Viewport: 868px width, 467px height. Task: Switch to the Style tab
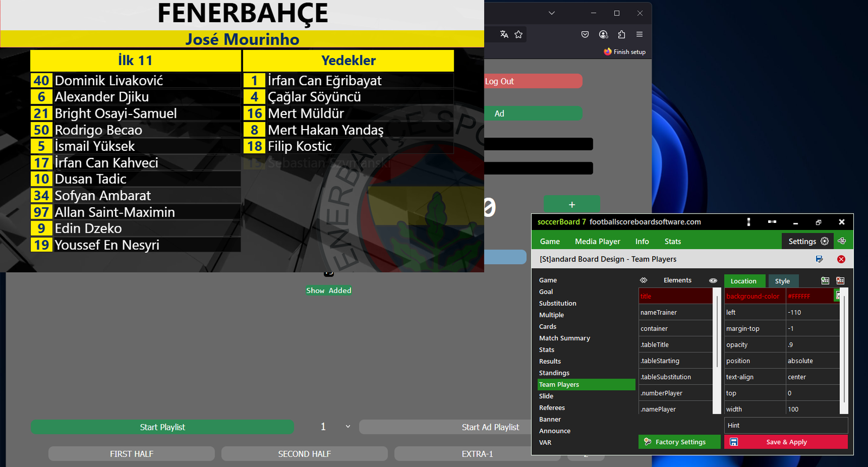click(x=783, y=281)
